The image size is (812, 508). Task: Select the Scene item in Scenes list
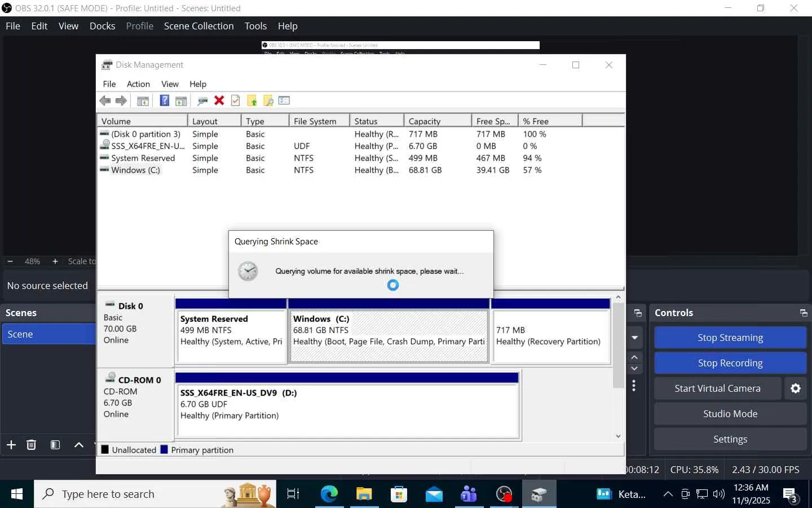pos(49,334)
